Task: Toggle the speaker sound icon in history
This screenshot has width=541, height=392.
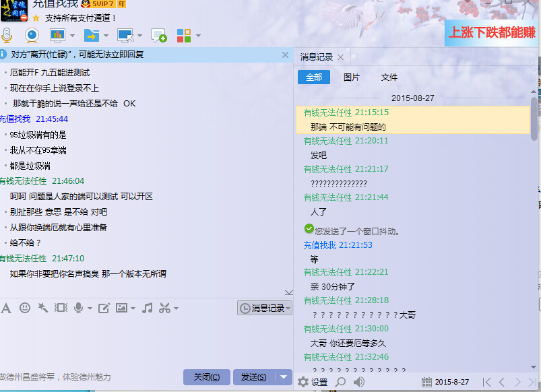Action: click(x=359, y=382)
